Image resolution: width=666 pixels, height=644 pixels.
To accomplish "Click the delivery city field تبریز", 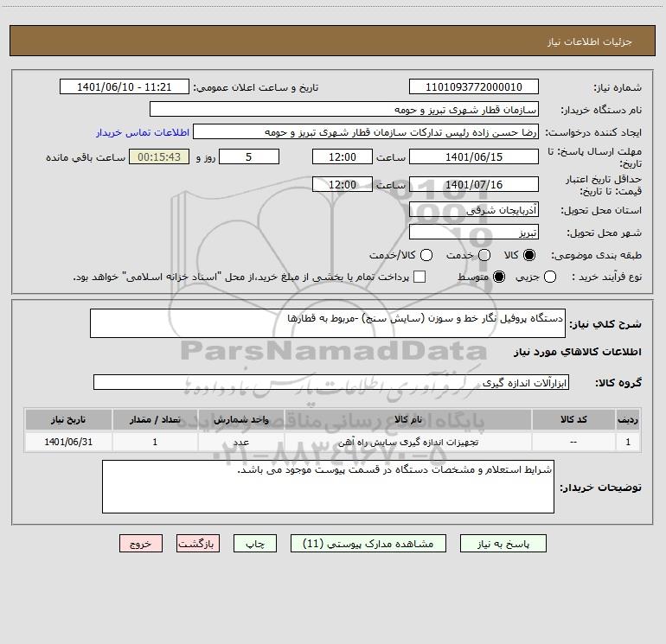I will tap(474, 232).
